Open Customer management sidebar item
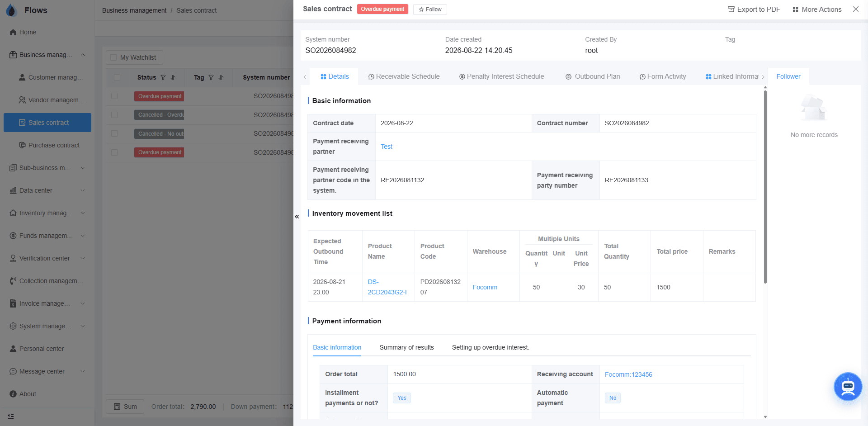Screen dimensions: 868x426 51,77
